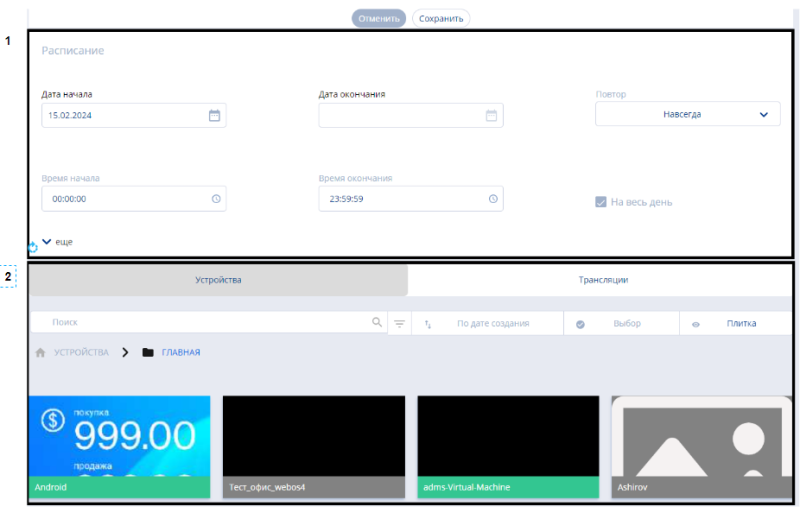Select the Android device thumbnail
Viewport: 800px width, 513px height.
click(119, 440)
